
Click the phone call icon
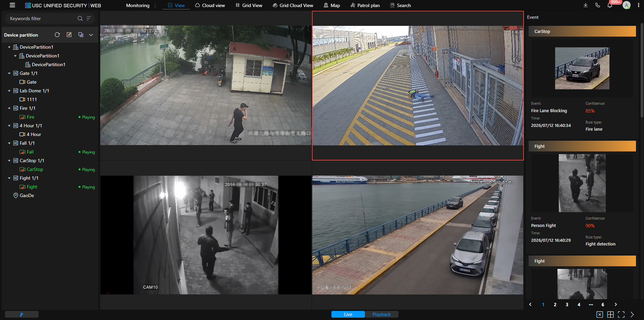tap(598, 5)
